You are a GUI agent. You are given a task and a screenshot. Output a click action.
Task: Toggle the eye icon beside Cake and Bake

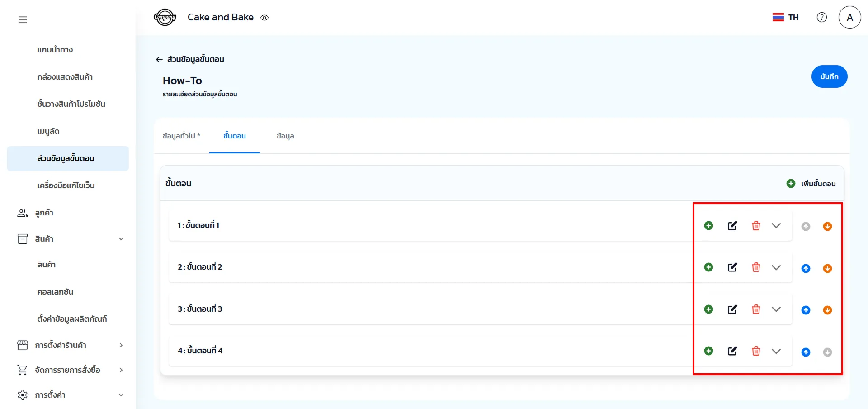pos(264,18)
